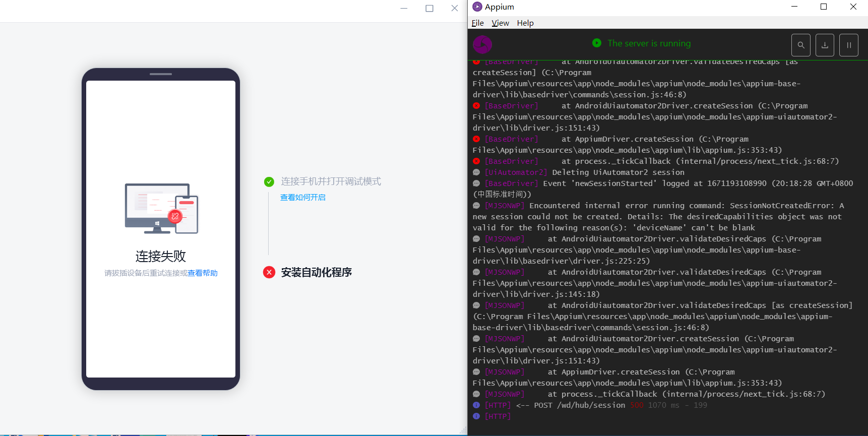Click the red icon beside AppiumDriver.createSession BaseDriver line
Image resolution: width=868 pixels, height=436 pixels.
[476, 139]
